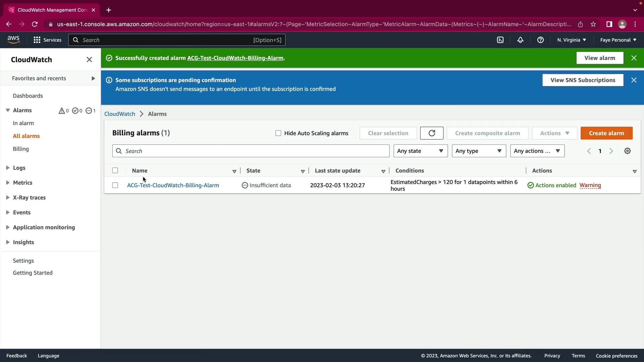
Task: Select the ACG-Test-CloudWatch-Billing-Alarm row checkbox
Action: (115, 185)
